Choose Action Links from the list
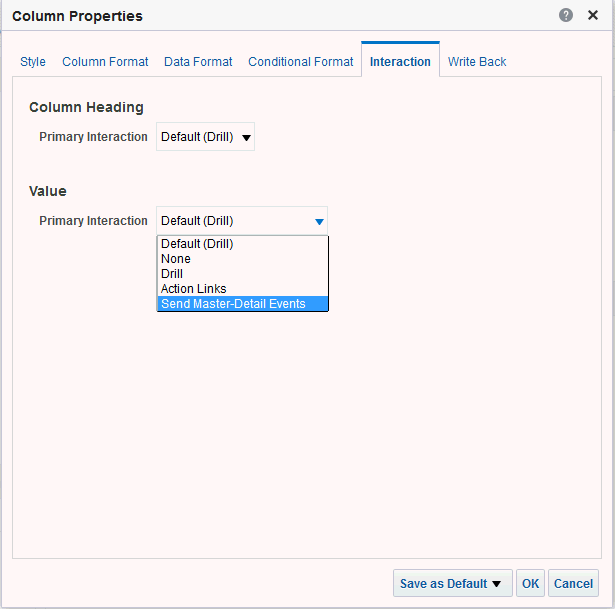 194,289
